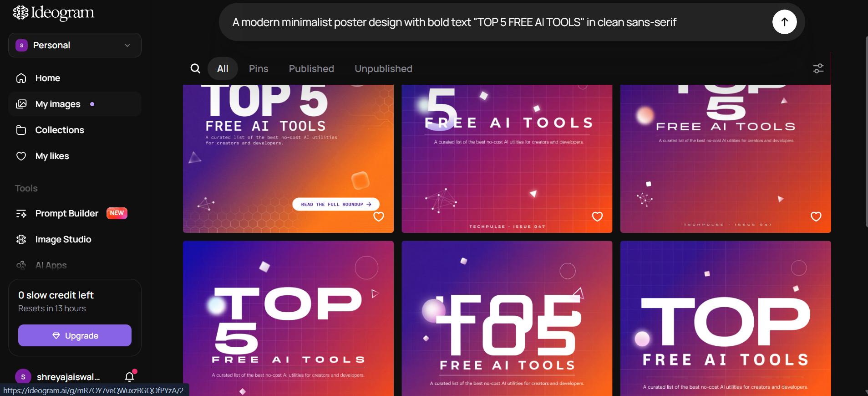Open the bottom-right big TOP poster thumbnail
Image resolution: width=868 pixels, height=396 pixels.
click(726, 319)
